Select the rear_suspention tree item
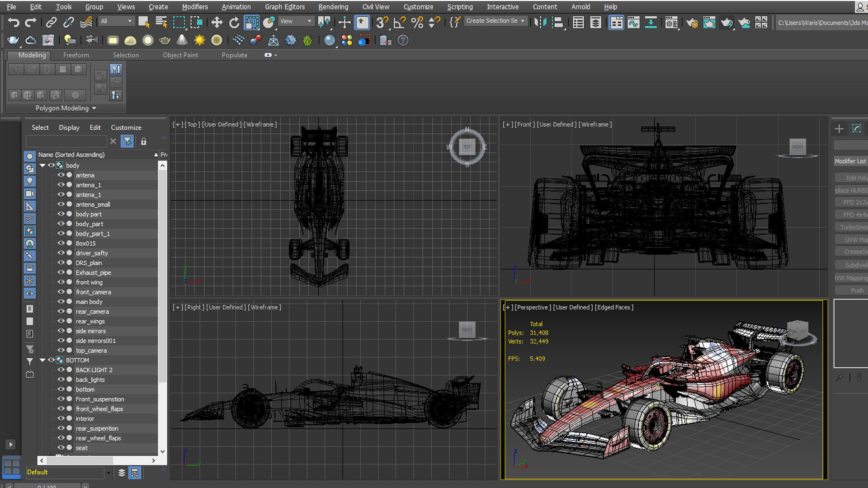 point(97,428)
